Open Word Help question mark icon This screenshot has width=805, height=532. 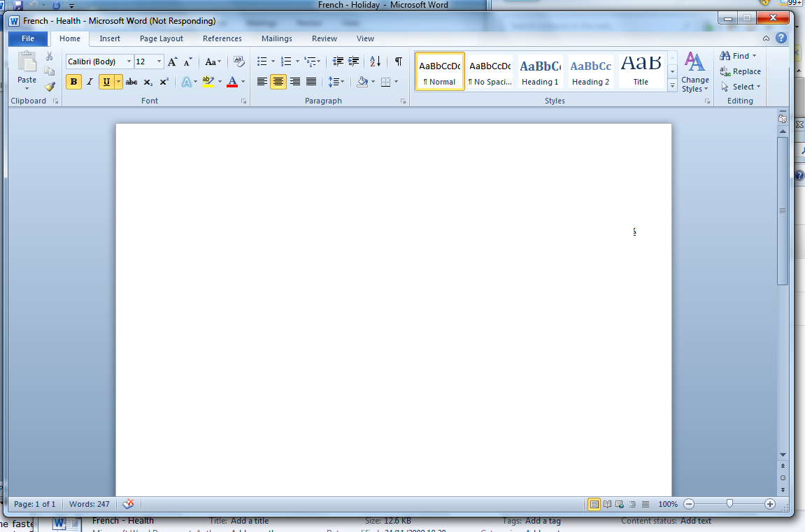(781, 38)
